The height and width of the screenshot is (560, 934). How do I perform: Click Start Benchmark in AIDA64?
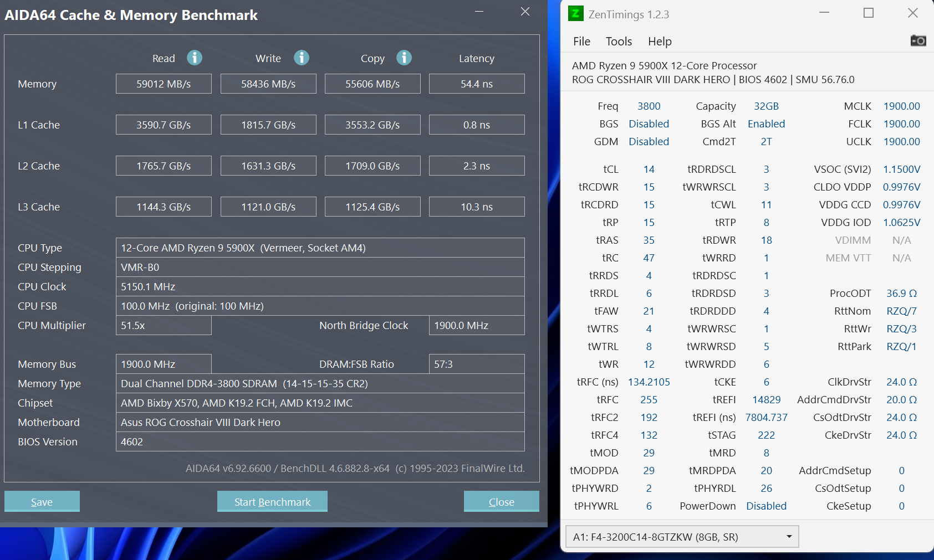click(272, 501)
